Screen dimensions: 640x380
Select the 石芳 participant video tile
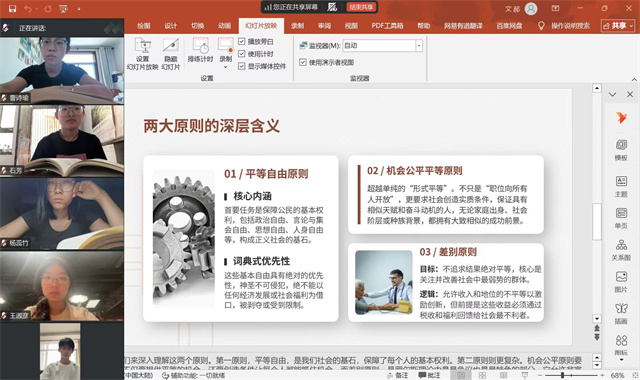(x=62, y=141)
